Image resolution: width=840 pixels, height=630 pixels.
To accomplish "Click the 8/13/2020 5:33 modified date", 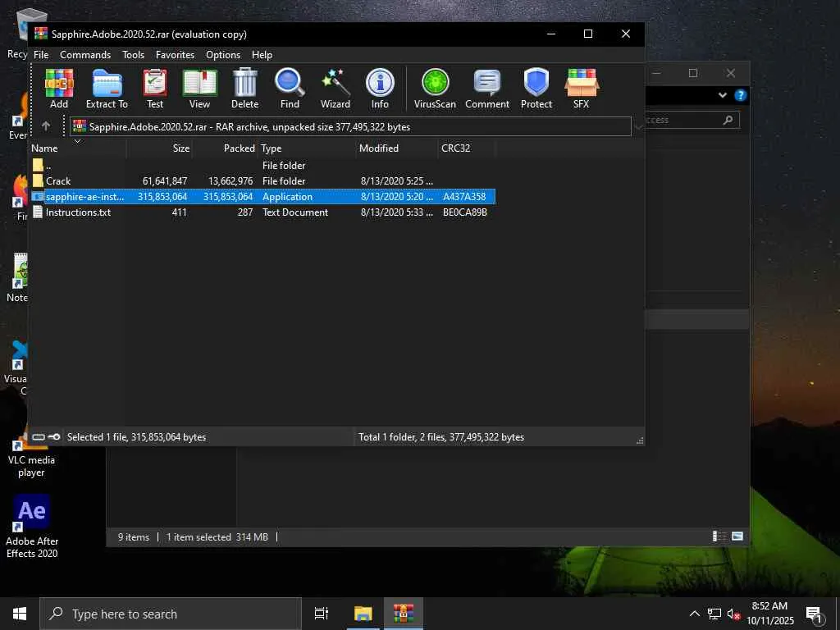I will point(397,212).
